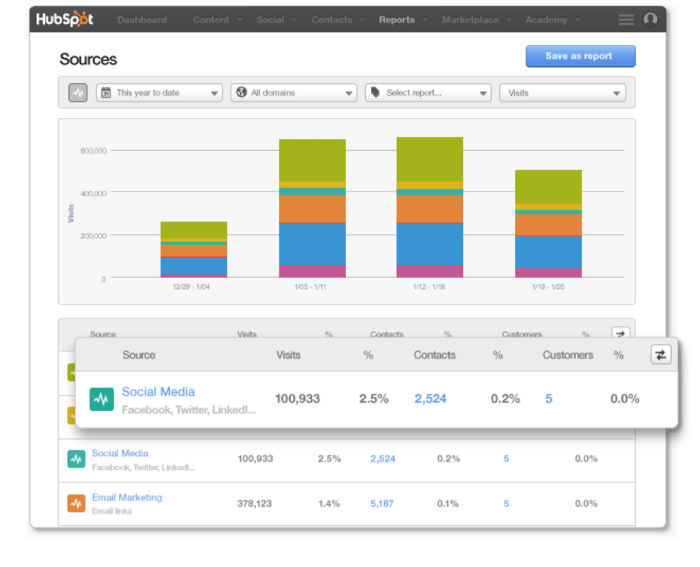Open the Visits metric dropdown
This screenshot has width=700, height=567.
point(562,93)
